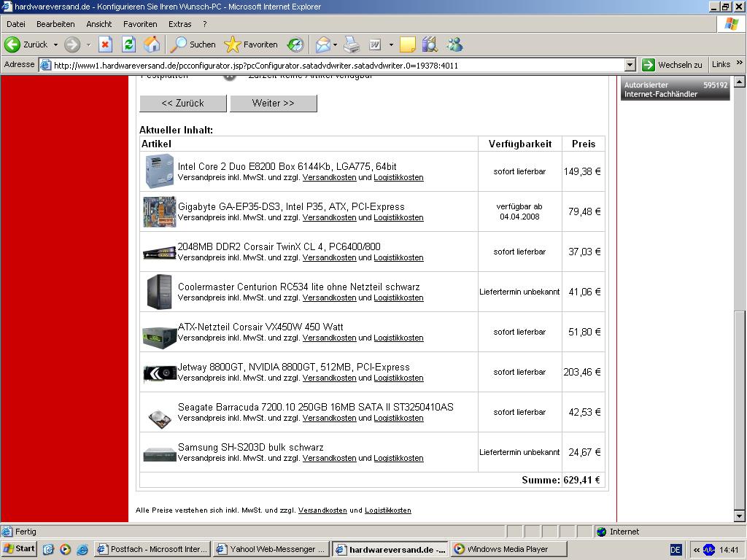Click Intel Core 2 Duo product thumbnail

point(160,171)
